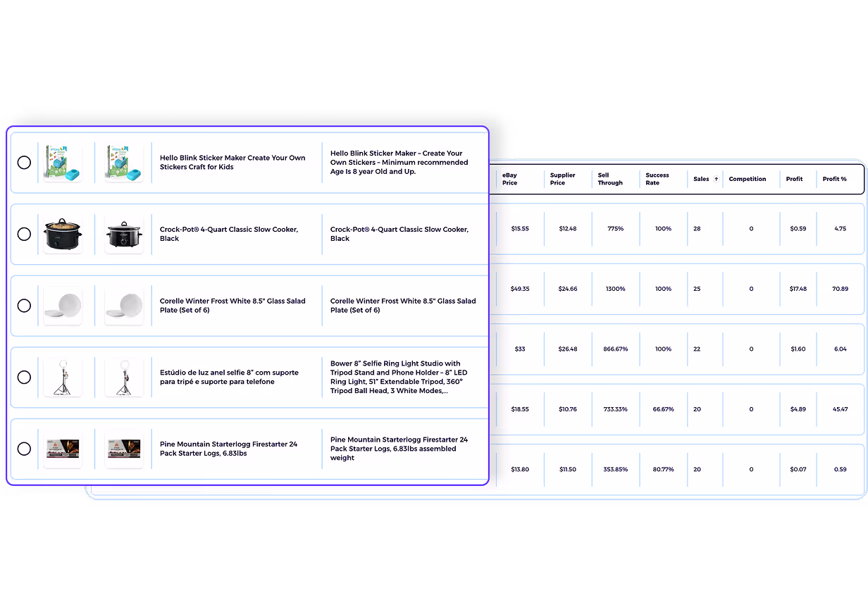
Task: Open the second Pine Mountain firestarter thumbnail
Action: tap(124, 449)
